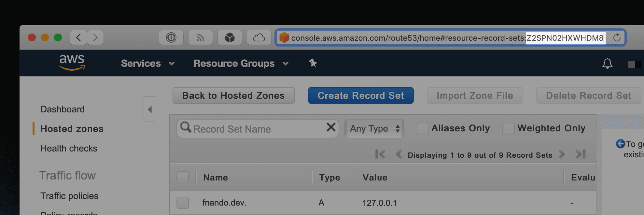Sort by the Name column header
Screen dimensions: 644x215
[x=216, y=178]
